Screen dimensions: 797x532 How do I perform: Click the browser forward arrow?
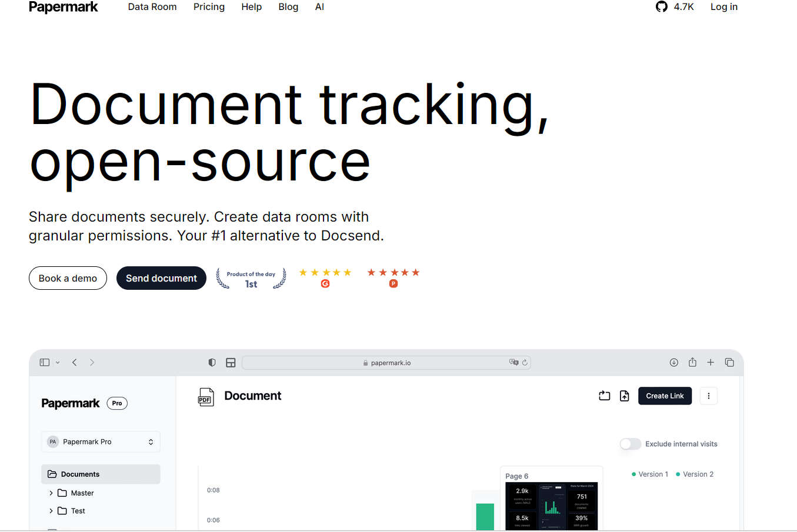click(x=92, y=363)
